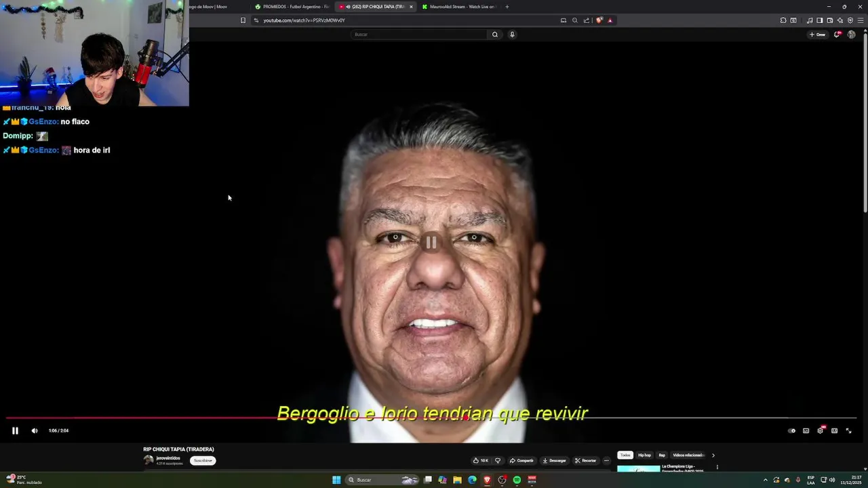
Task: Expand more filter chips with right arrow
Action: click(x=713, y=455)
